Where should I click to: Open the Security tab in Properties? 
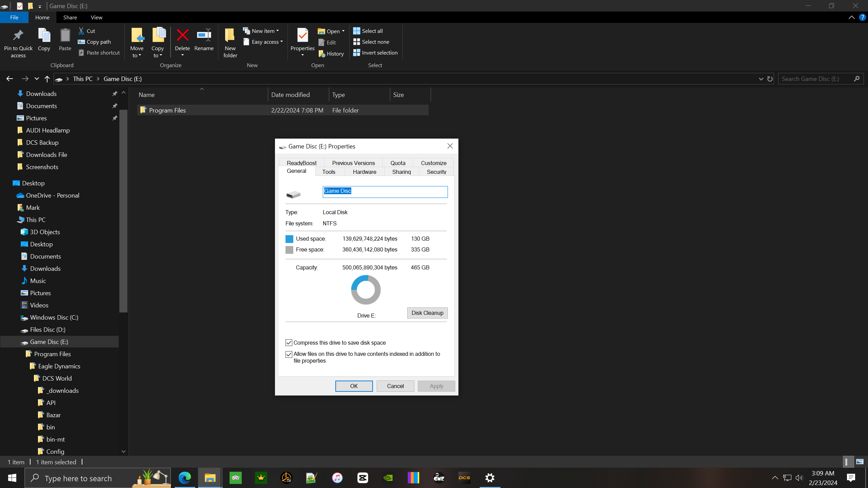[x=436, y=171]
